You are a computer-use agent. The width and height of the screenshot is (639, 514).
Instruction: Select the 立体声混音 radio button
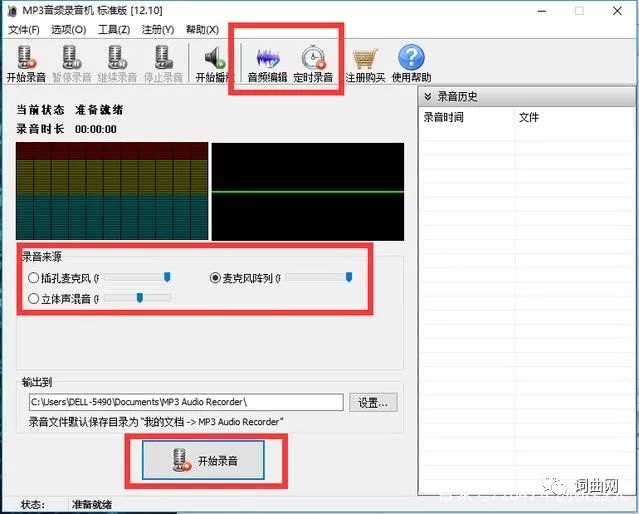tap(33, 298)
